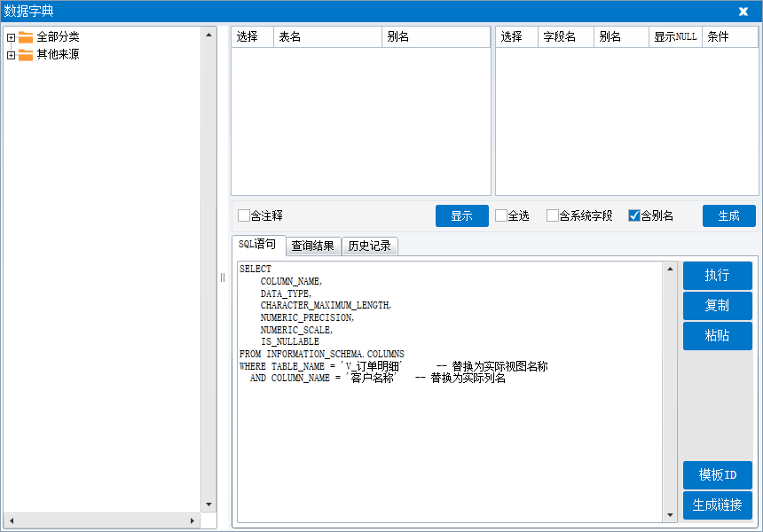Copy the SQL using 复制 button
This screenshot has width=763, height=532.
(x=717, y=306)
